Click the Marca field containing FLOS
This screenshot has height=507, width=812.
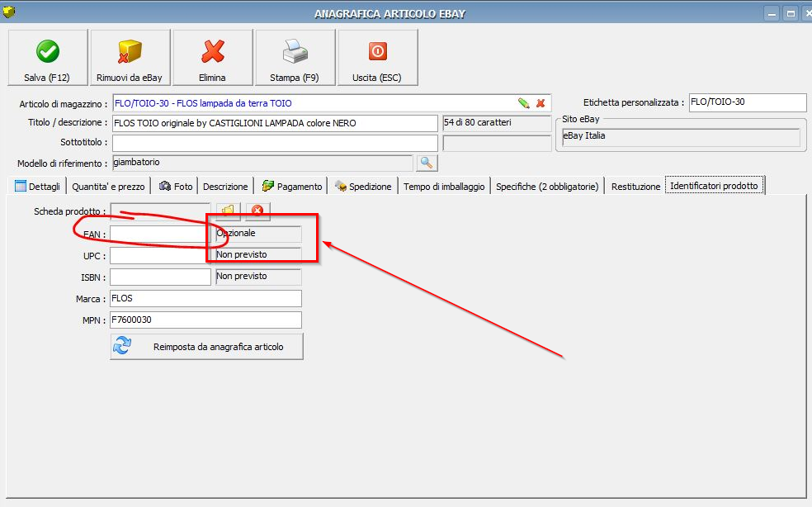point(205,299)
